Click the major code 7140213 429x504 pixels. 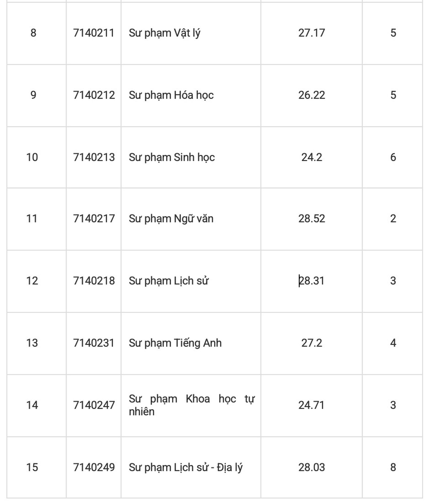click(x=94, y=157)
